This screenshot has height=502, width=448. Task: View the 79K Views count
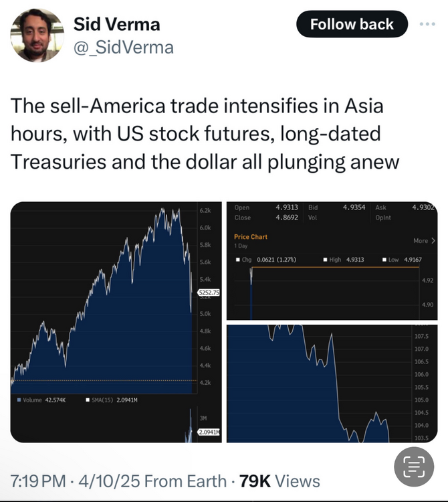[x=279, y=481]
